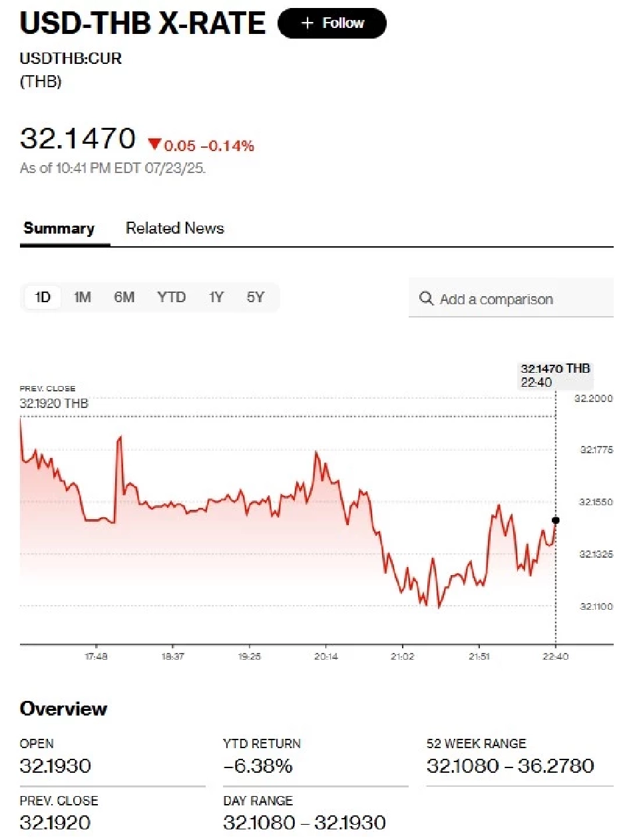The width and height of the screenshot is (639, 840).
Task: Click the Follow button
Action: tap(331, 23)
